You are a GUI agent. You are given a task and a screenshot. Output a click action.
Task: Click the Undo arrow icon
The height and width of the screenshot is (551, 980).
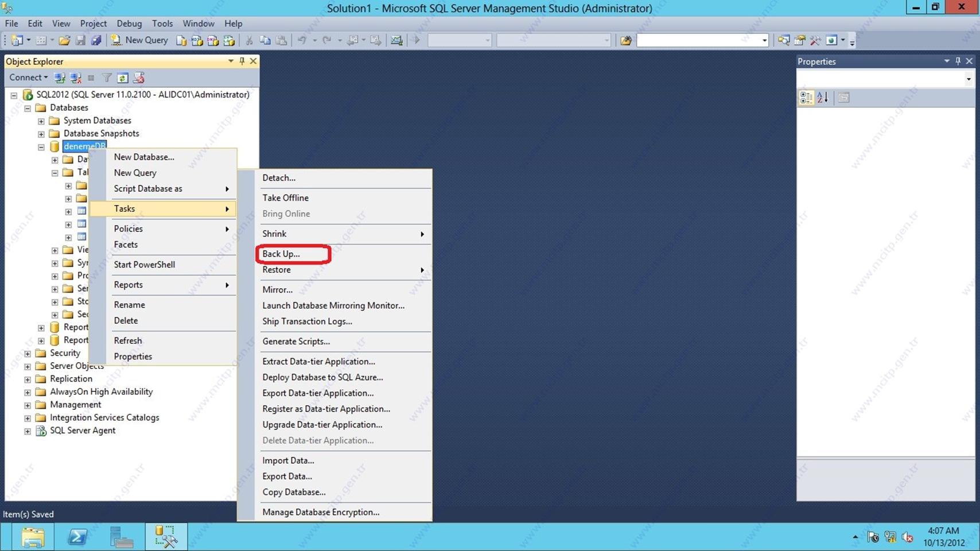302,40
